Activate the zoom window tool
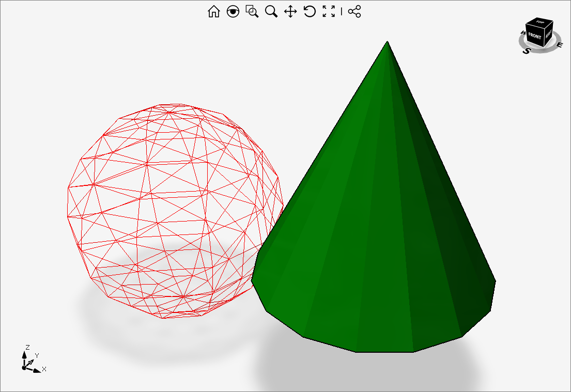Screen dimensions: 571x392 253,11
